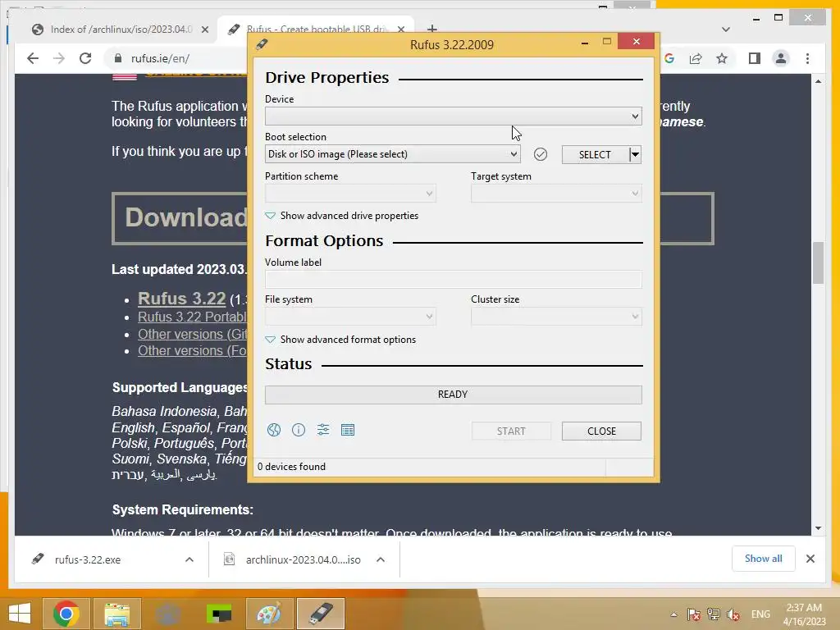Open the taskbar clock and date
This screenshot has height=630, width=840.
(x=804, y=614)
